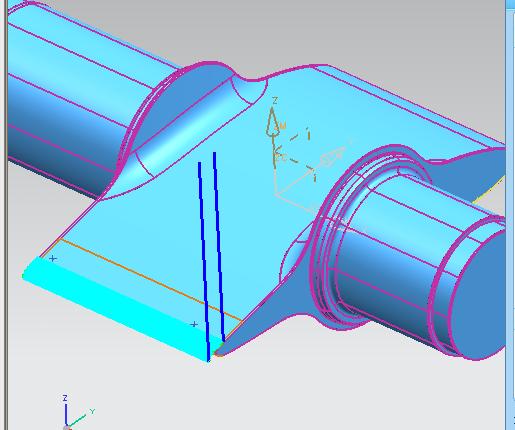515x430 pixels.
Task: Click the Z axis of view triad
Action: [66, 413]
